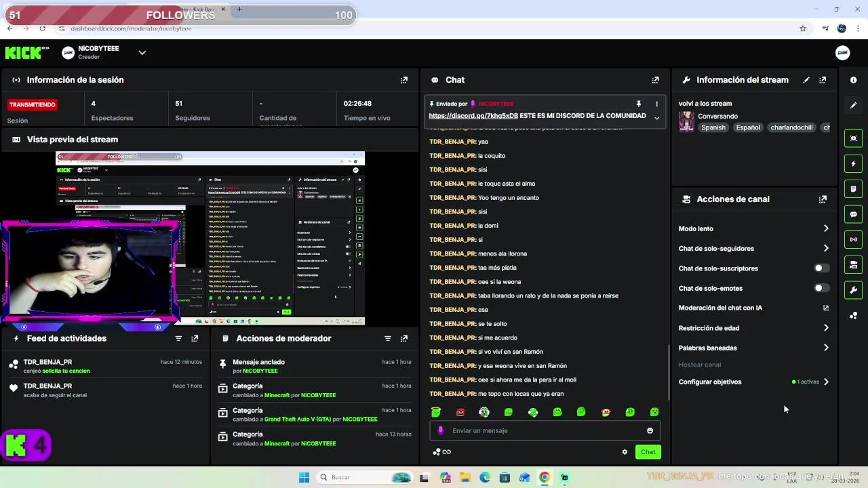
Task: Toggle Chat de solo-suscriptores switch
Action: tap(821, 268)
